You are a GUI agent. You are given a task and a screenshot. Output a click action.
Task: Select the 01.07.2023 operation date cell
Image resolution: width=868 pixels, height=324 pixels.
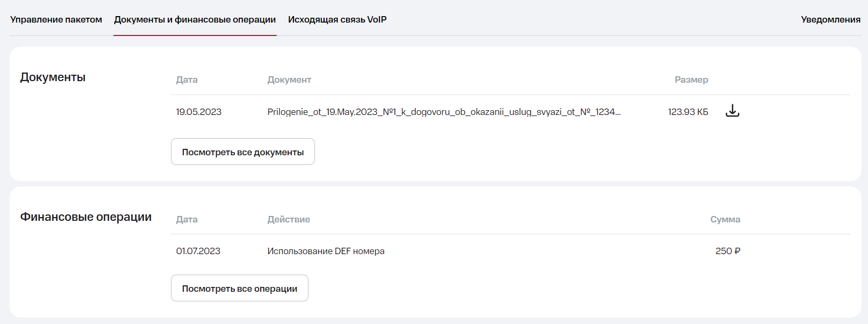pos(198,251)
